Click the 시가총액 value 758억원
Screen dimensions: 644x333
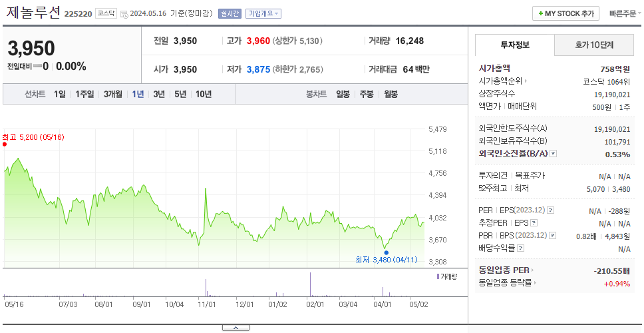tap(615, 69)
